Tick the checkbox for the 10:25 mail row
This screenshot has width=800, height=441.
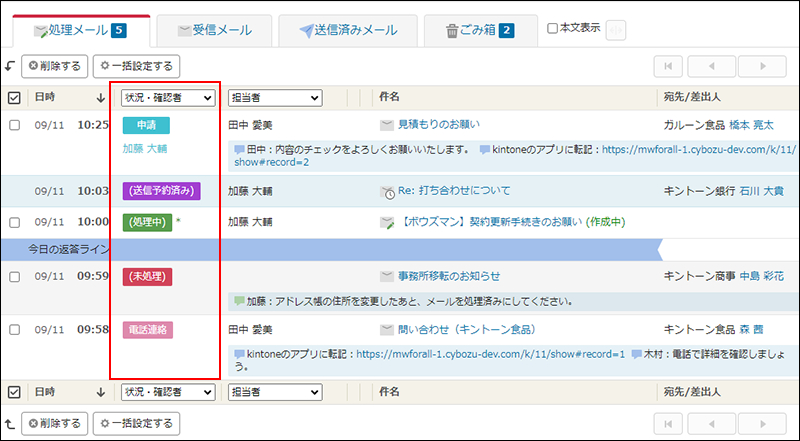pos(14,125)
